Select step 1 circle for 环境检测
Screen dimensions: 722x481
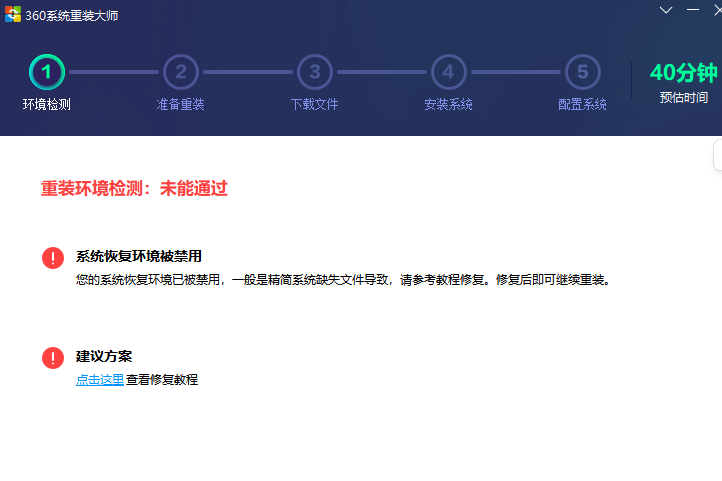[x=47, y=72]
